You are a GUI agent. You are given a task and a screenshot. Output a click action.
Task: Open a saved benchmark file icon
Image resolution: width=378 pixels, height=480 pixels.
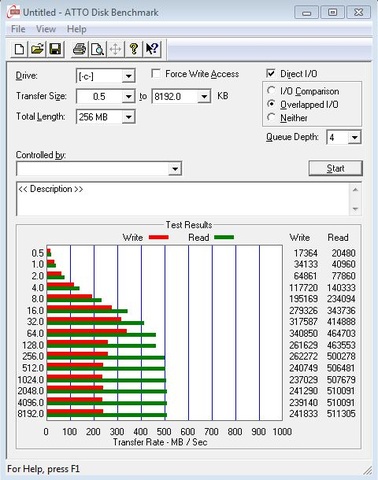[x=37, y=49]
